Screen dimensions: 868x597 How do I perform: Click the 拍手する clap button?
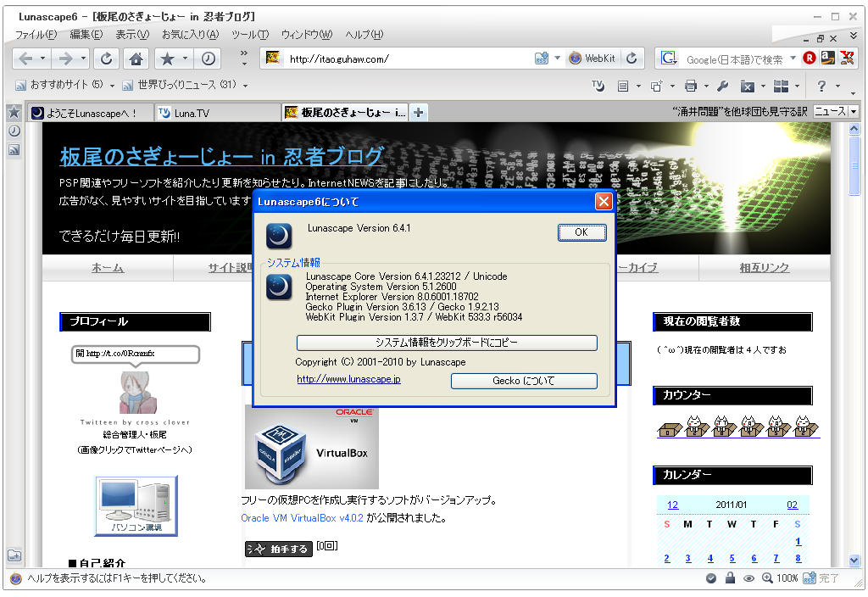[278, 549]
